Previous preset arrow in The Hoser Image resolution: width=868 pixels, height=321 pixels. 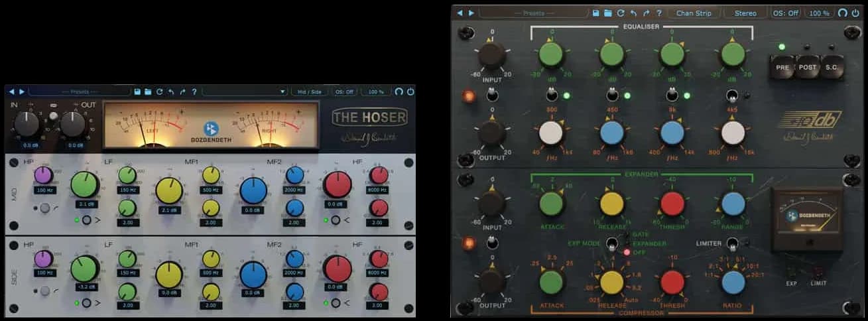(x=11, y=92)
